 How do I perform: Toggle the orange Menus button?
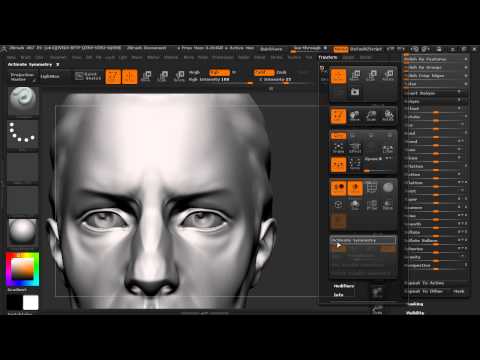341,49
